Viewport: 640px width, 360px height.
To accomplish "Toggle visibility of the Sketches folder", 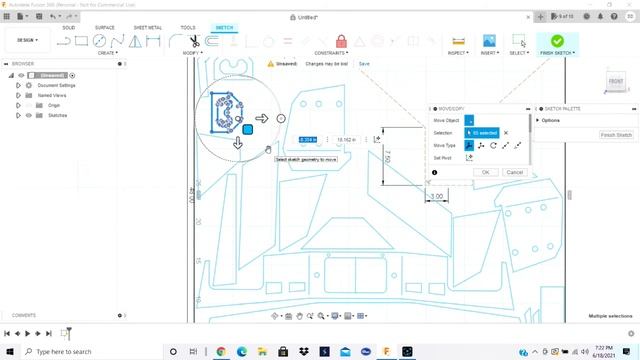I will pyautogui.click(x=29, y=116).
